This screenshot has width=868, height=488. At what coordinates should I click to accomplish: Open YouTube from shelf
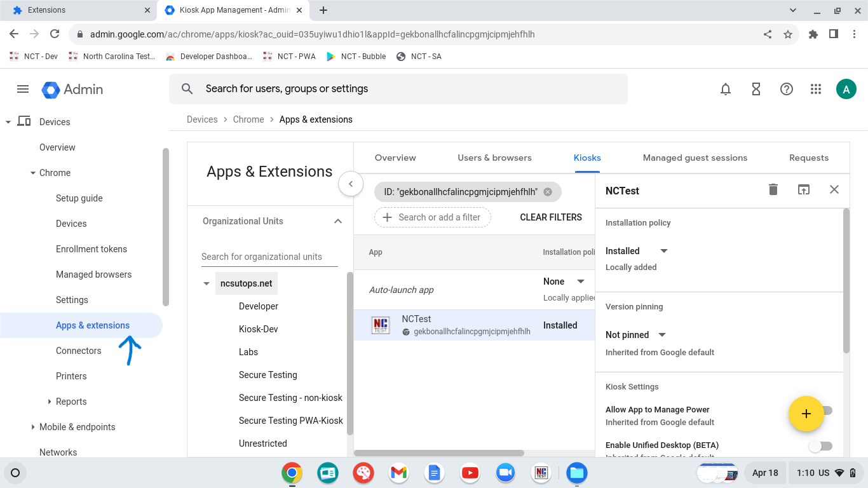tap(470, 473)
